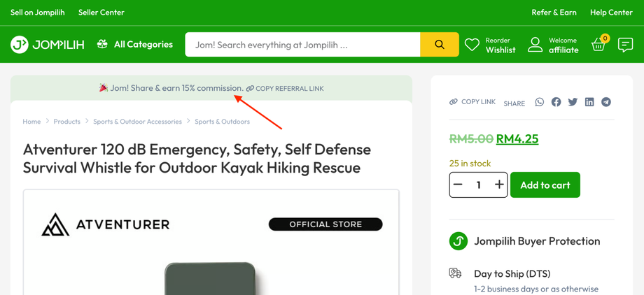
Task: Open Reorder Wishlist heart icon
Action: click(x=472, y=44)
